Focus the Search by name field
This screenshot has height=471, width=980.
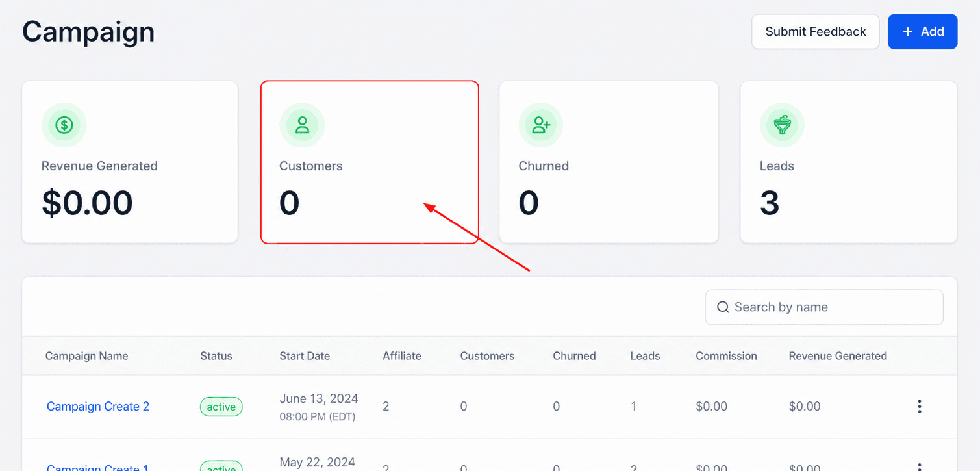pos(824,307)
